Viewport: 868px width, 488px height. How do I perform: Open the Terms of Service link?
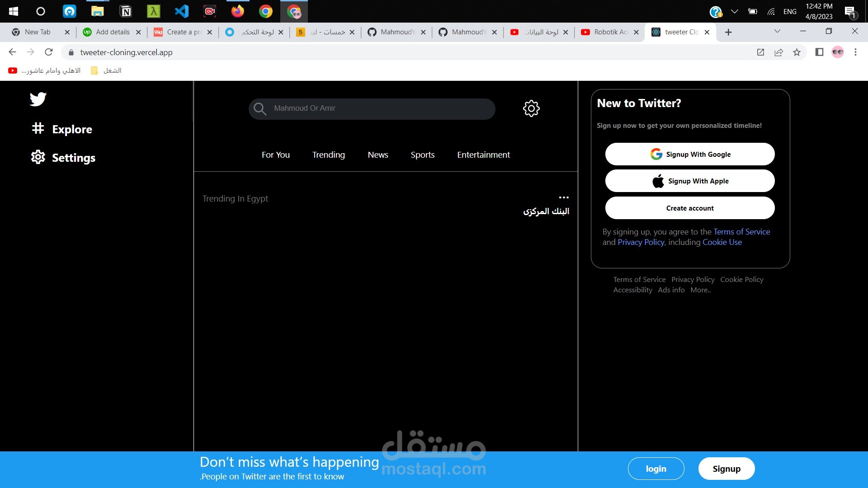[741, 231]
